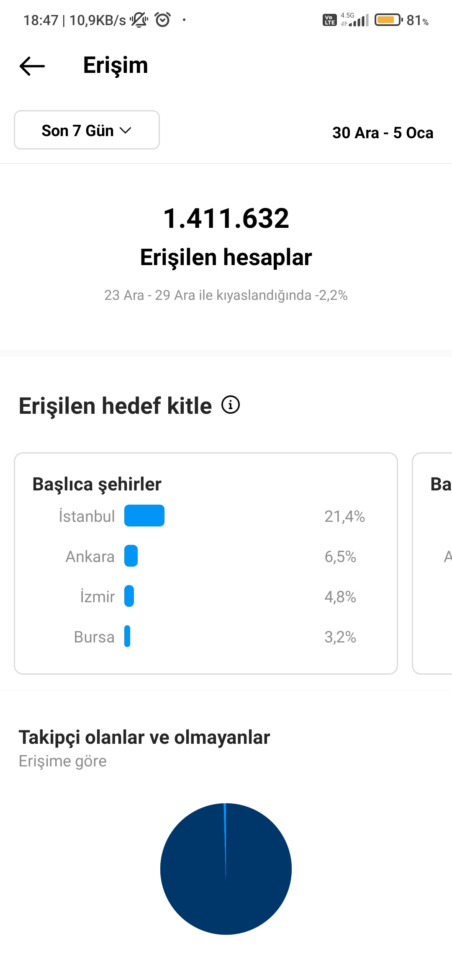Tap the VoLTE status icon
The image size is (452, 980).
tap(330, 20)
